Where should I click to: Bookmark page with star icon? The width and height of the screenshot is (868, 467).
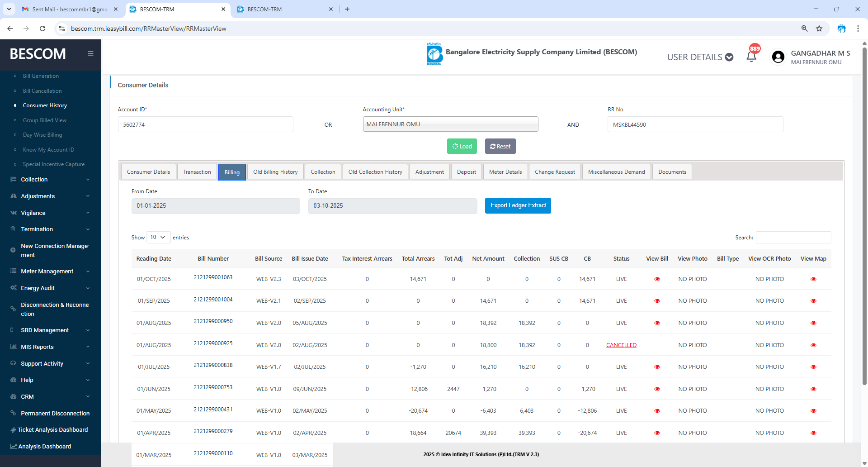point(819,29)
